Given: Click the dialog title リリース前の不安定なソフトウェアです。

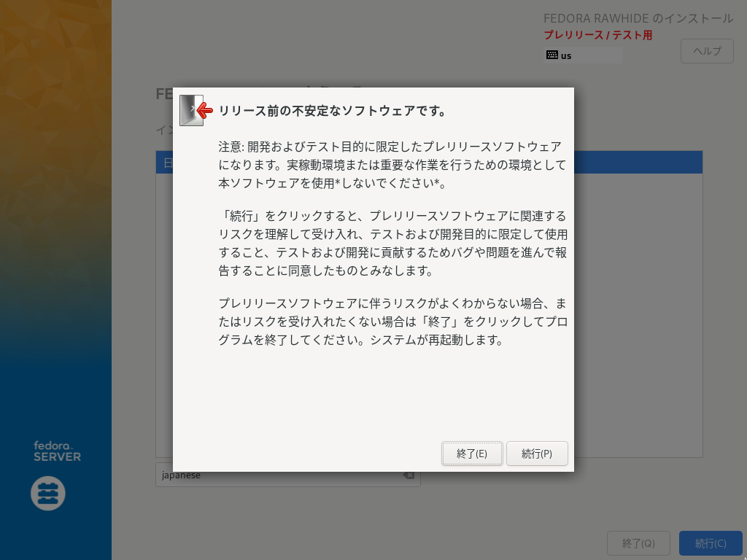Looking at the screenshot, I should (x=333, y=111).
